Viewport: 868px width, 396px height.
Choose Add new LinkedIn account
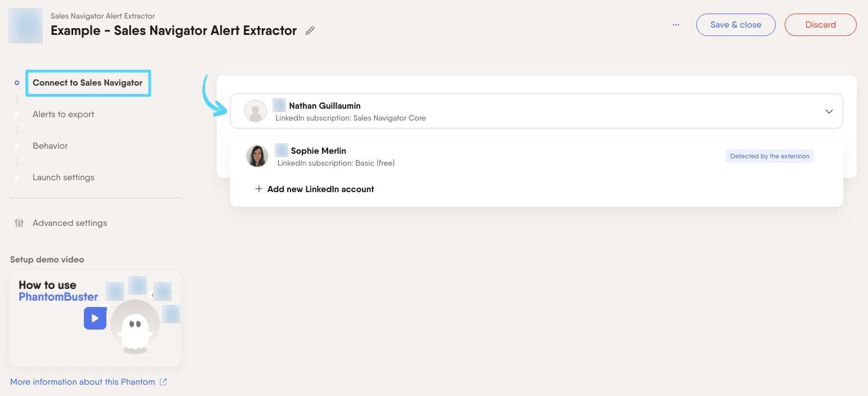click(315, 189)
